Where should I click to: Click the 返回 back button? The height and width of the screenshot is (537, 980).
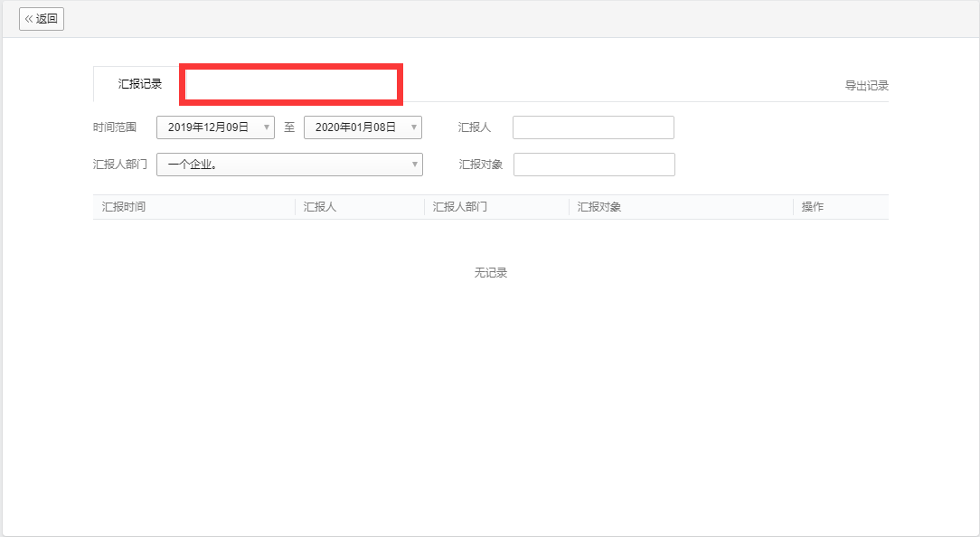[x=42, y=19]
